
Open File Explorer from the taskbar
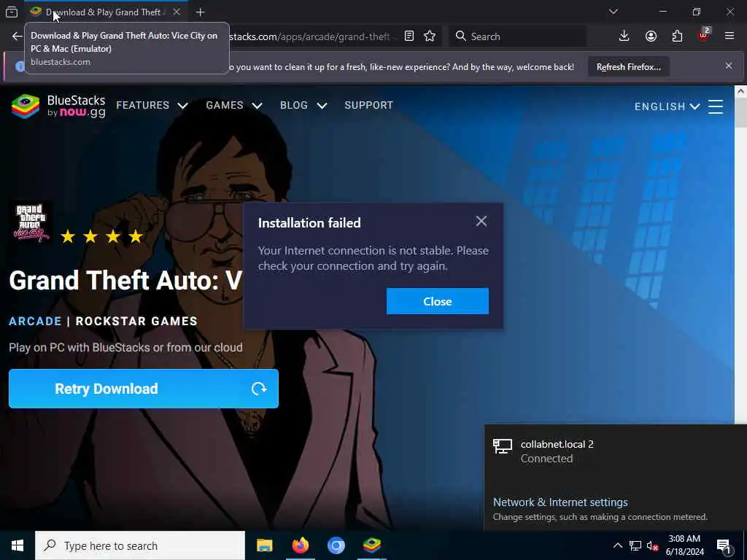pos(264,545)
